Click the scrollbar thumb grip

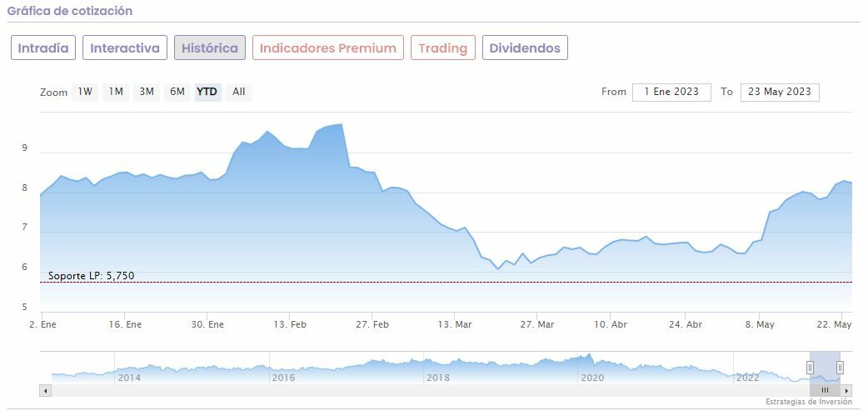[x=825, y=390]
